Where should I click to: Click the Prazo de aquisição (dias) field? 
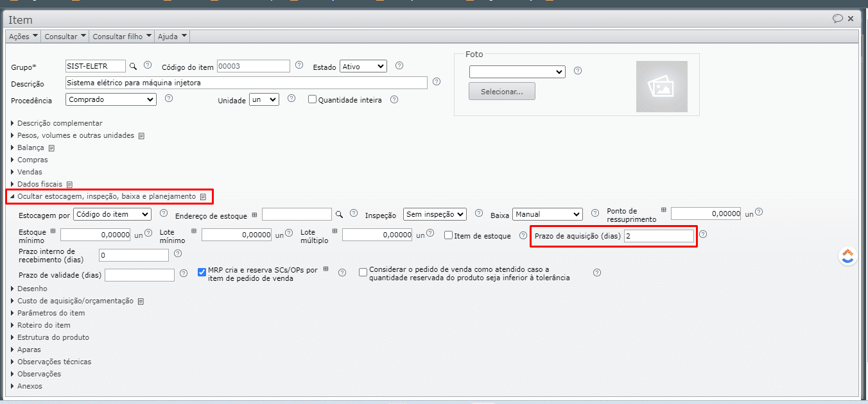[x=659, y=236]
